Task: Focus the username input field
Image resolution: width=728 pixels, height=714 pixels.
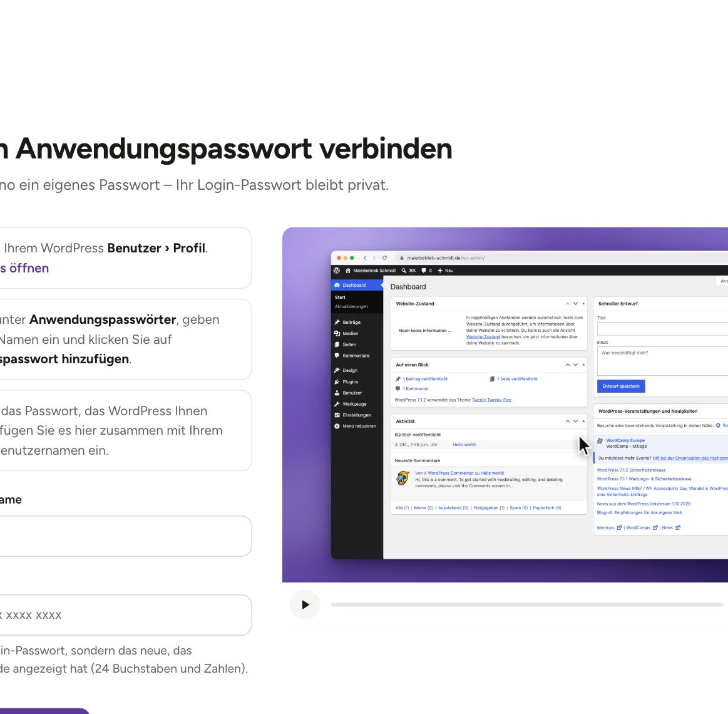Action: click(125, 536)
